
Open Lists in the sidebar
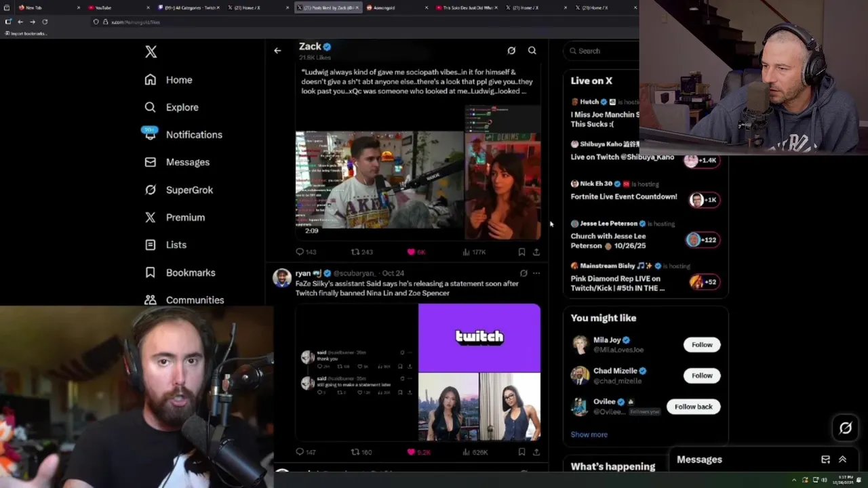point(166,245)
